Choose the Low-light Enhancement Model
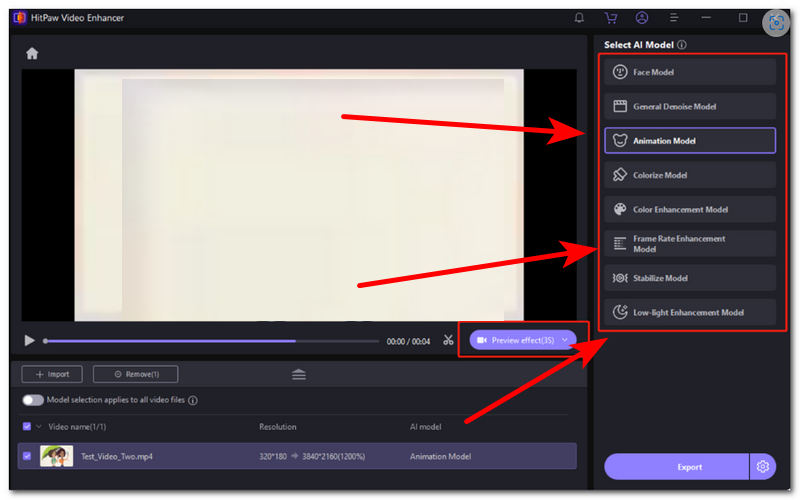 tap(690, 312)
